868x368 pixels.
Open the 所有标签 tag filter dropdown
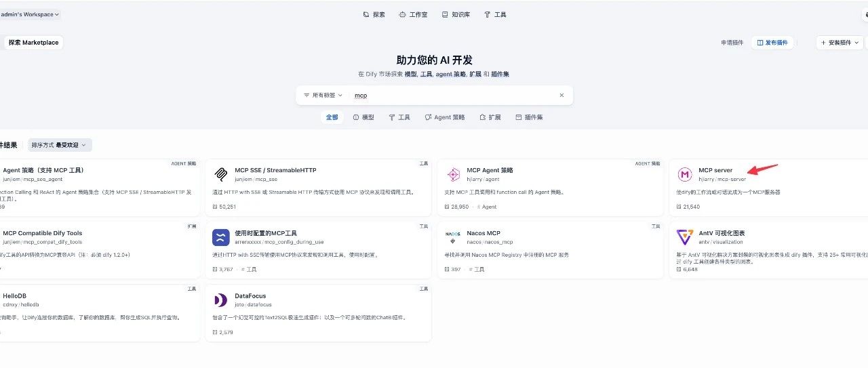[323, 96]
